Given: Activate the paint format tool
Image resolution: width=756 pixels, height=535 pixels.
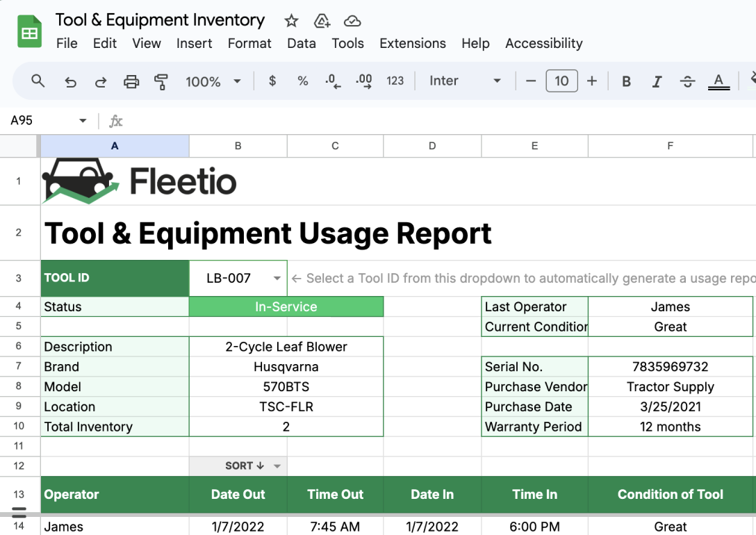Looking at the screenshot, I should [x=161, y=81].
